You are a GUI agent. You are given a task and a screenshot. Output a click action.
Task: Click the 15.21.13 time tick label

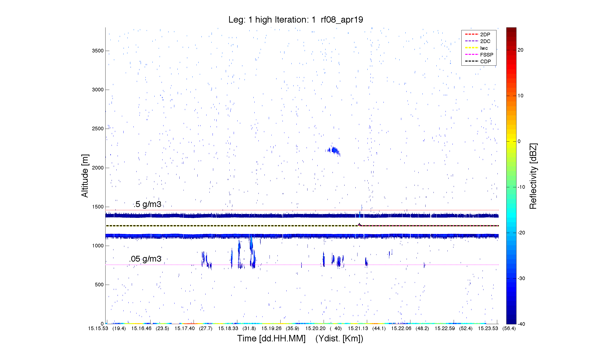pos(358,328)
